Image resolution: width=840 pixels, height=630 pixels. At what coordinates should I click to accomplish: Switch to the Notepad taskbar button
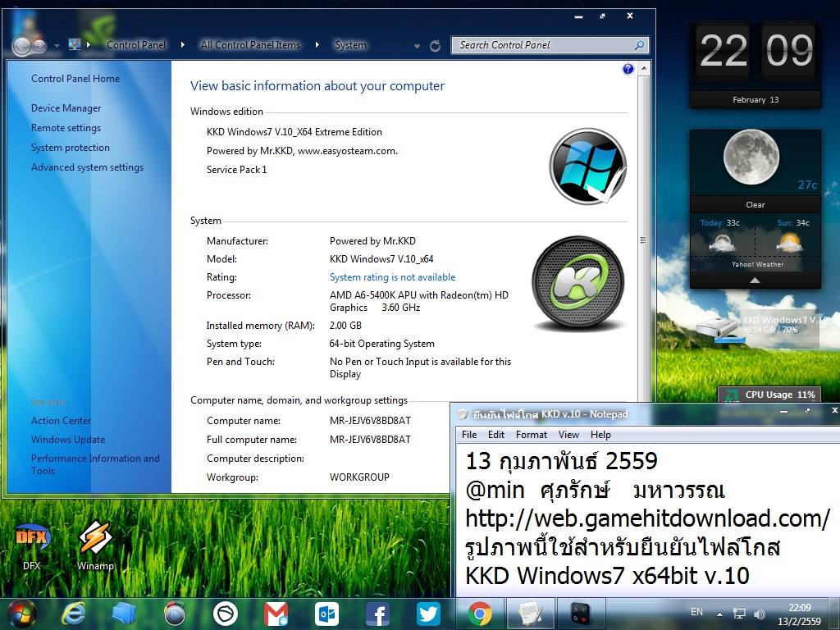(531, 614)
